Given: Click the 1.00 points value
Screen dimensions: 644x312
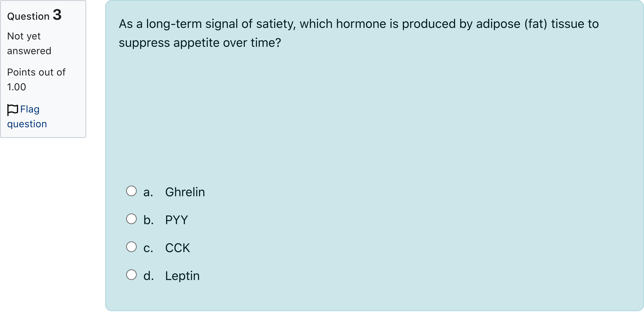Looking at the screenshot, I should pos(16,87).
